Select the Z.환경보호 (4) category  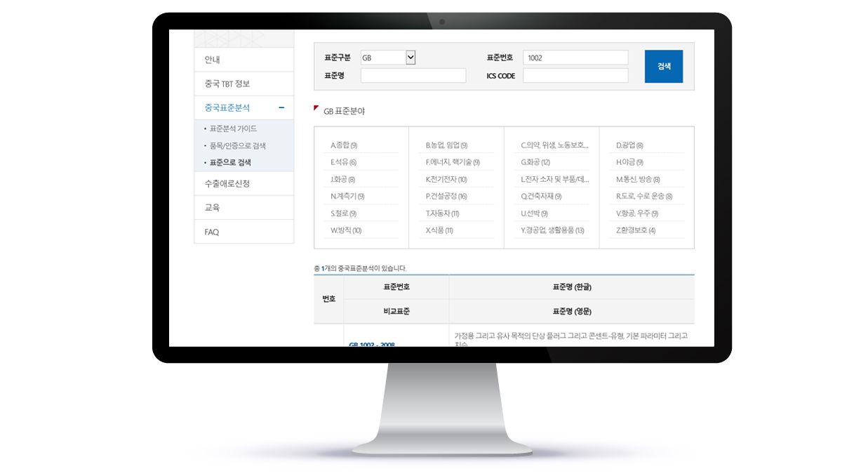click(x=636, y=230)
